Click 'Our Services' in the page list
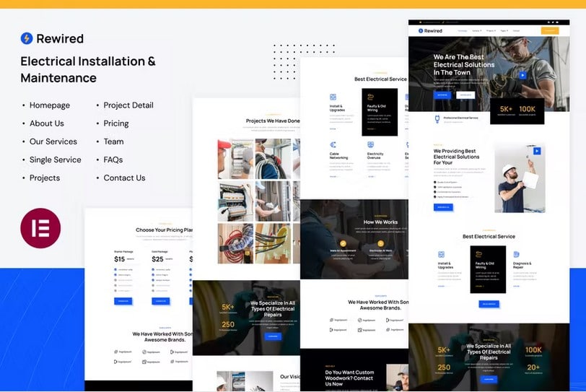This screenshot has width=586, height=392. tap(53, 141)
